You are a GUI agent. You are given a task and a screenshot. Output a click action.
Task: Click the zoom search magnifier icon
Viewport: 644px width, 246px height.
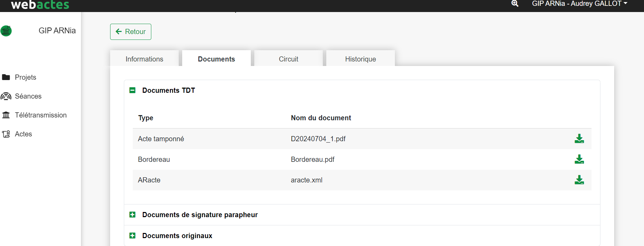(515, 4)
